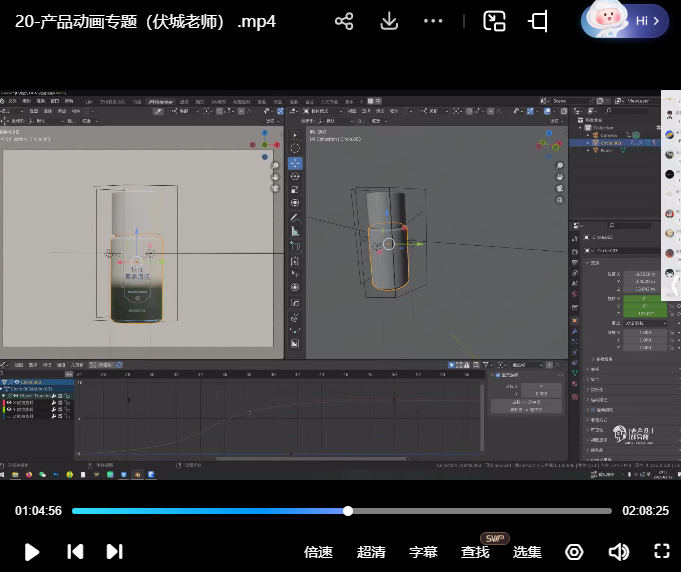The width and height of the screenshot is (681, 572).
Task: Open the three-dot more options menu
Action: click(x=433, y=21)
